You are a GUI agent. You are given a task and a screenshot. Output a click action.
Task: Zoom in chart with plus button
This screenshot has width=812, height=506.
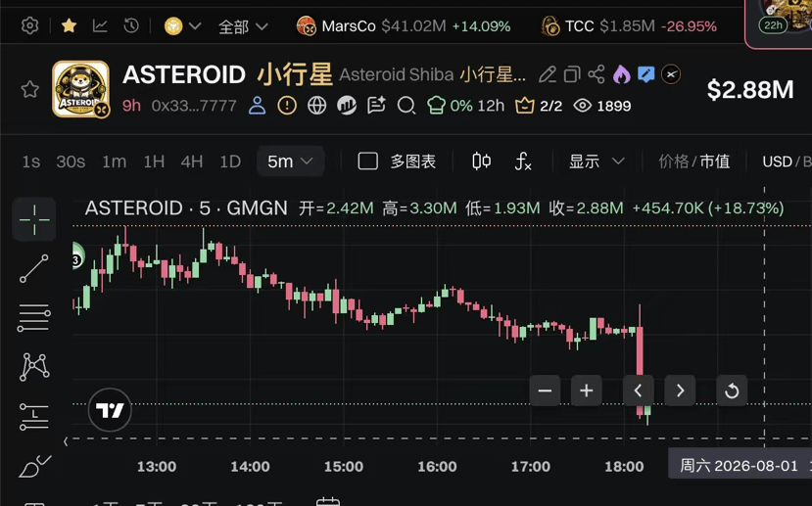[586, 391]
